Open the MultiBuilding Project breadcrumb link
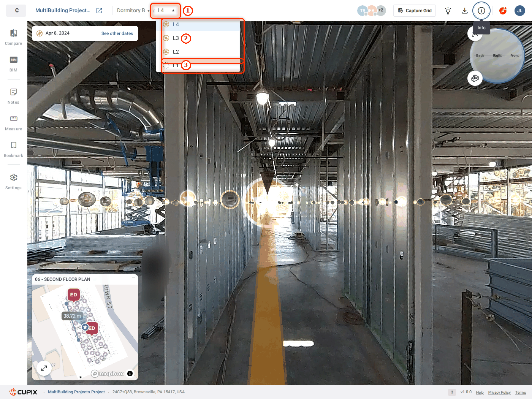Image resolution: width=532 pixels, height=399 pixels. (63, 11)
